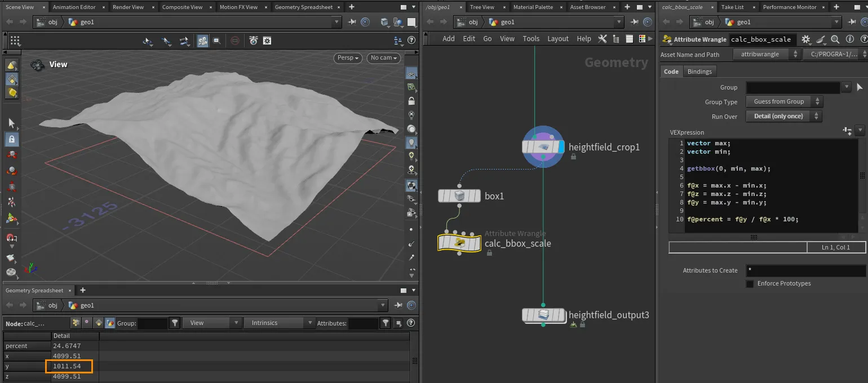Open the network editor Tools menu

coord(531,38)
